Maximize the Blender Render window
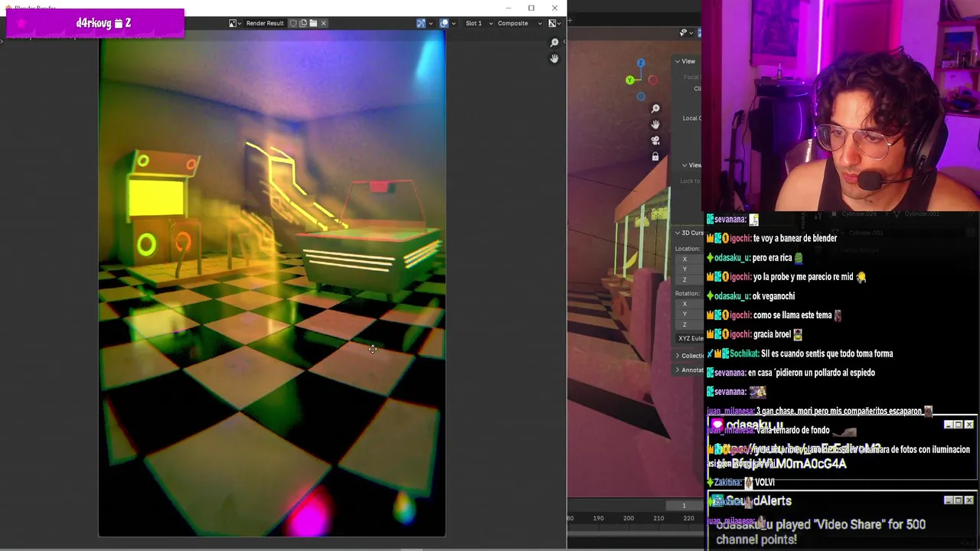The image size is (980, 551). (x=531, y=8)
